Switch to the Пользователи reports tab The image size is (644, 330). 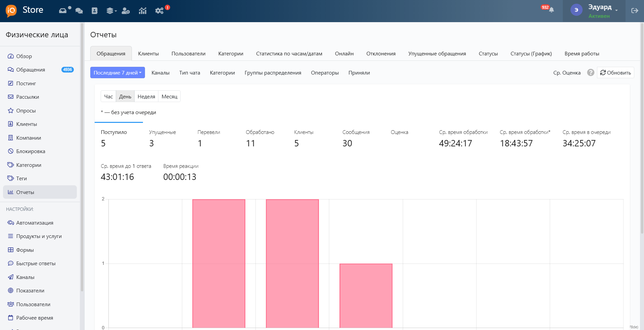click(x=189, y=53)
